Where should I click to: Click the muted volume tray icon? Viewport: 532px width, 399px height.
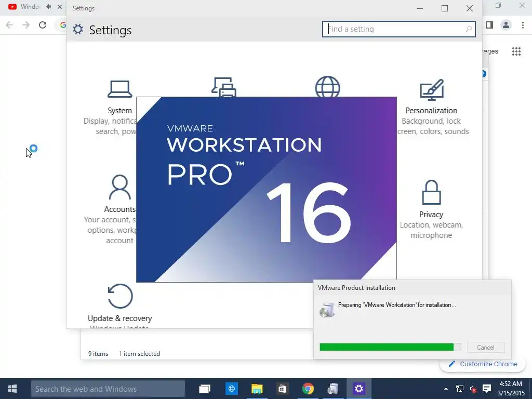pos(473,389)
